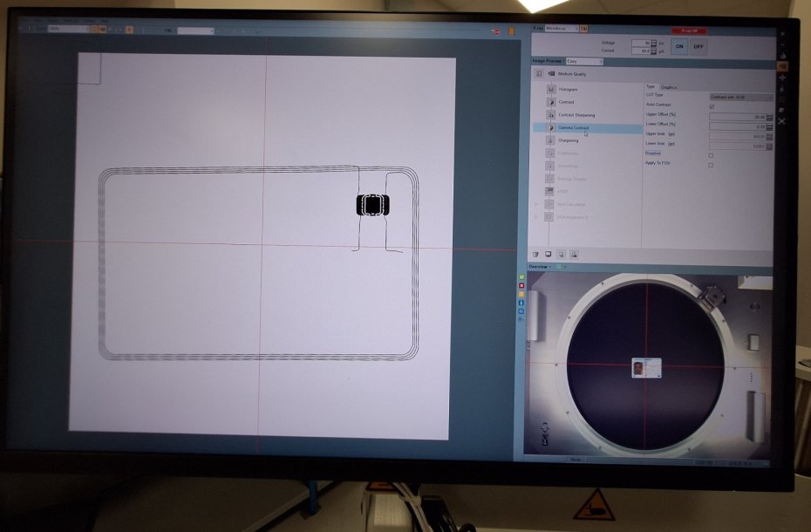811x532 pixels.
Task: Turn the X-ray OFF
Action: point(699,46)
